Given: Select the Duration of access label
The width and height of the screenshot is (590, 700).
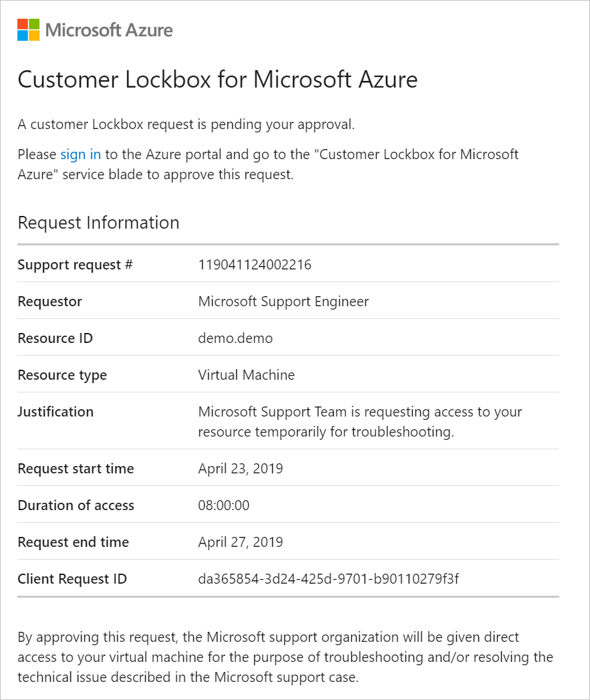Looking at the screenshot, I should 76,505.
